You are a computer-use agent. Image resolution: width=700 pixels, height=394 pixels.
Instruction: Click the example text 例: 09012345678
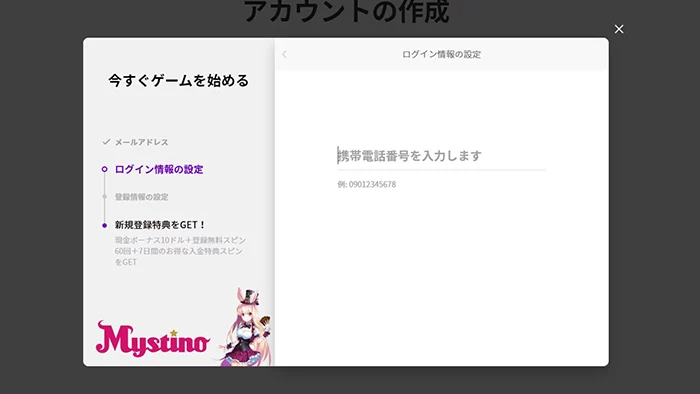coord(367,184)
